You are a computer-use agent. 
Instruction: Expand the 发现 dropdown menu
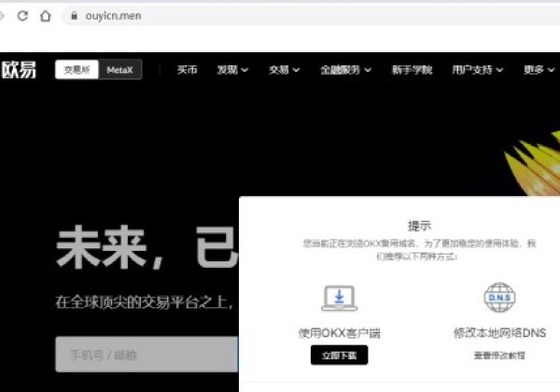tap(232, 70)
